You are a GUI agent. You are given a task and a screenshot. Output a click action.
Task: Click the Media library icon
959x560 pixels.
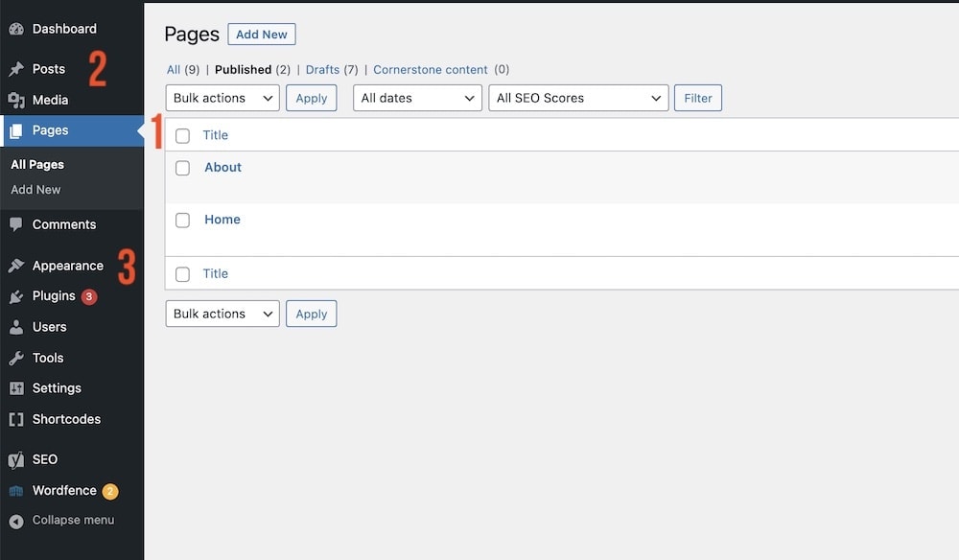click(16, 101)
